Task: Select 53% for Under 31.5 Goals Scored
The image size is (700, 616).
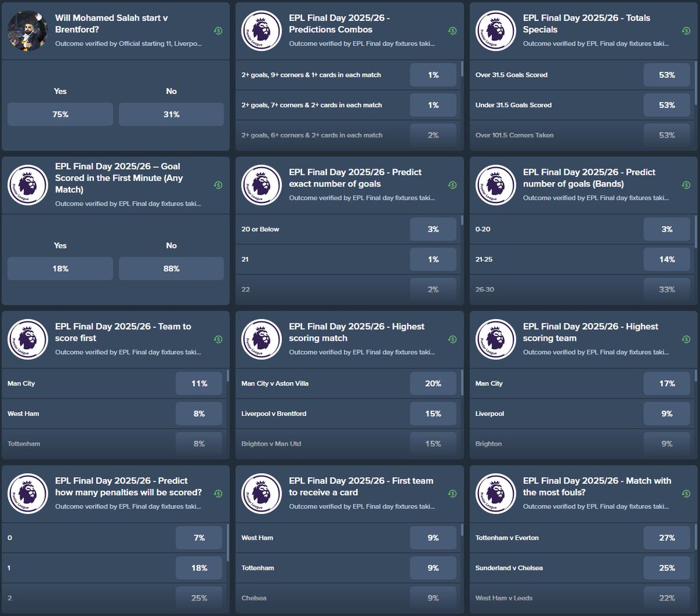Action: click(x=667, y=105)
